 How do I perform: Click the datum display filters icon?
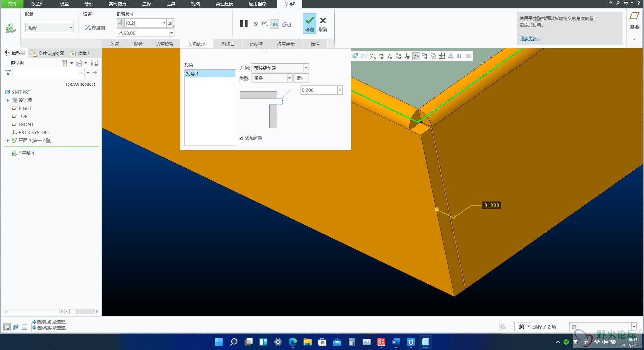[x=372, y=56]
